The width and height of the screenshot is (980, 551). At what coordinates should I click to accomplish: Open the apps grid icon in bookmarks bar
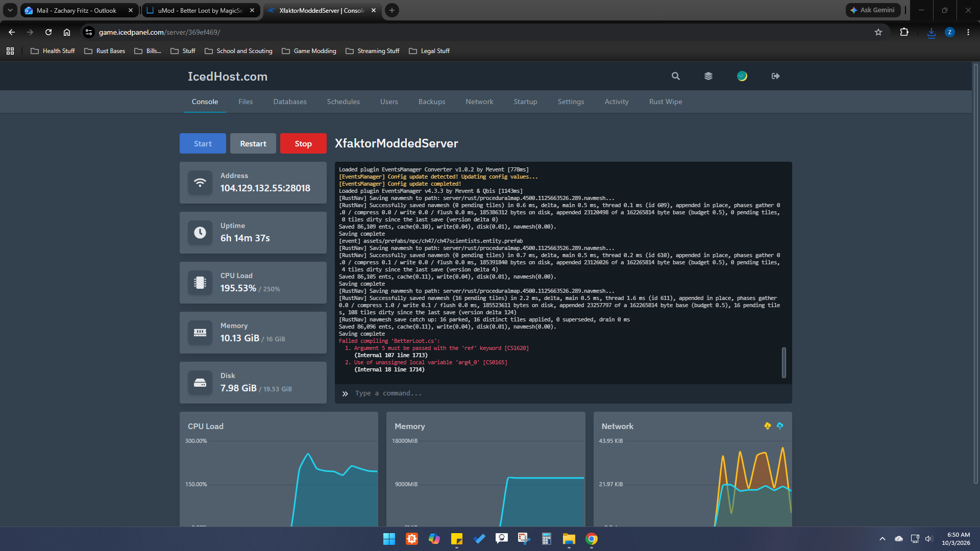(x=10, y=51)
